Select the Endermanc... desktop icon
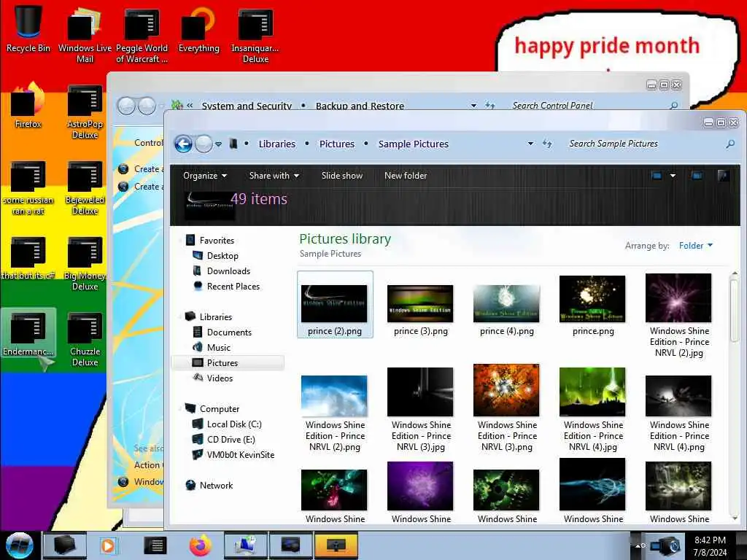The height and width of the screenshot is (560, 747). (28, 333)
